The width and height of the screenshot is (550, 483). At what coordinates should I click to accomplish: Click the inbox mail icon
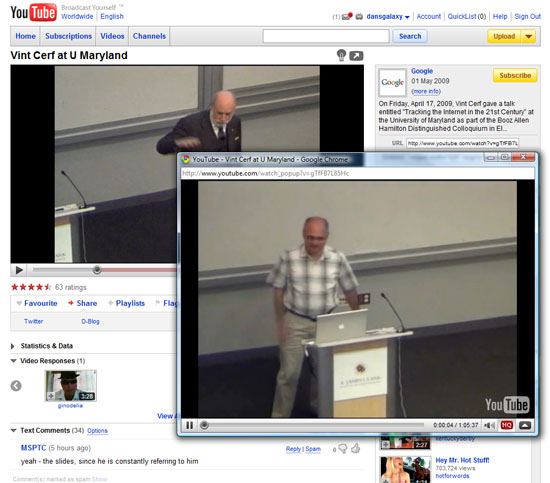[x=347, y=16]
